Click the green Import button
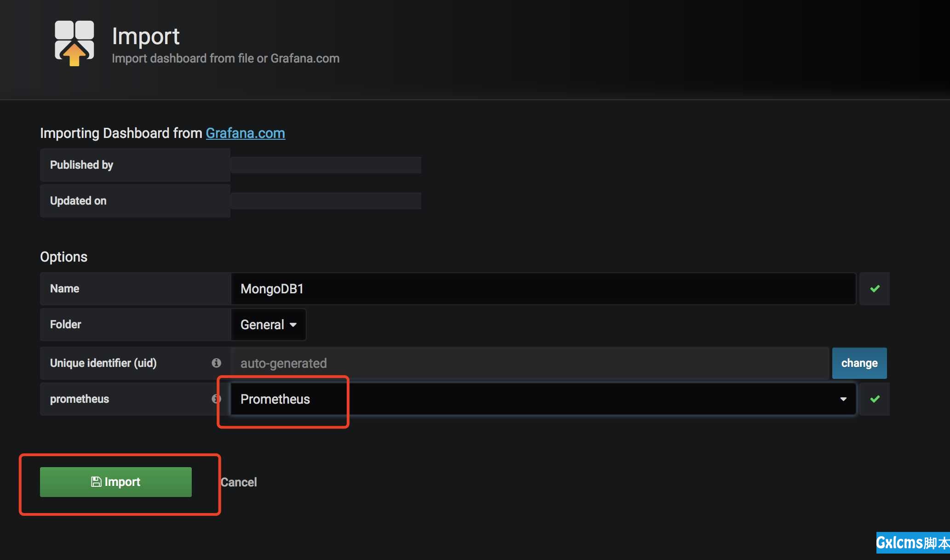950x560 pixels. click(115, 482)
